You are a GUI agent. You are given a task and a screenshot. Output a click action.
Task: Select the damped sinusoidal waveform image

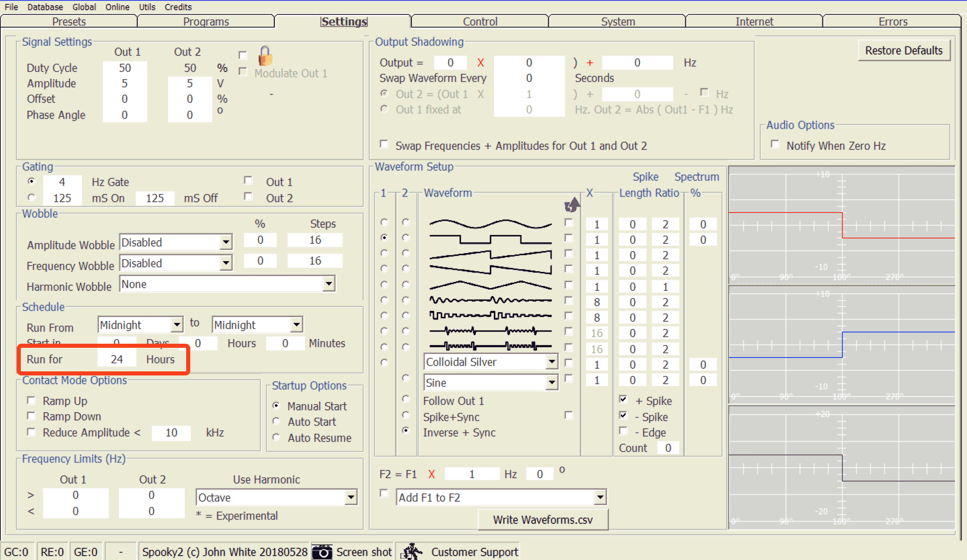(x=491, y=300)
